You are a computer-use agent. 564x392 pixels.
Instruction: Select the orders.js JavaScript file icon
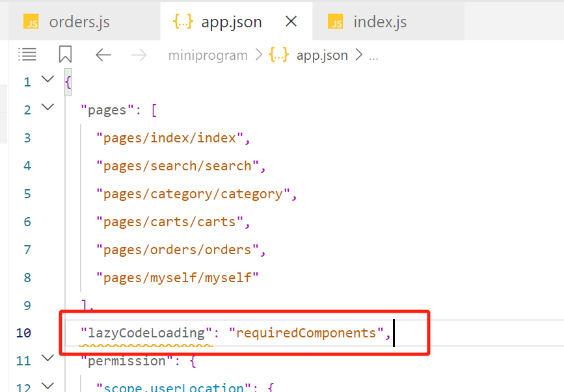(x=31, y=21)
